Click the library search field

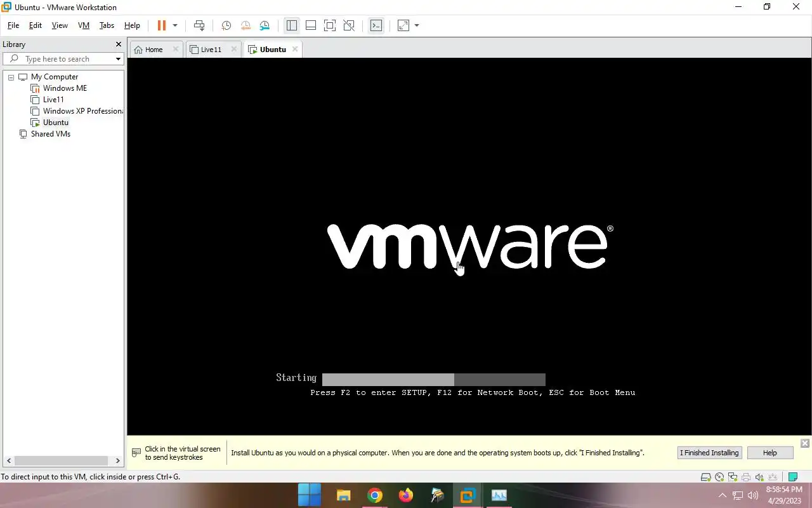63,59
